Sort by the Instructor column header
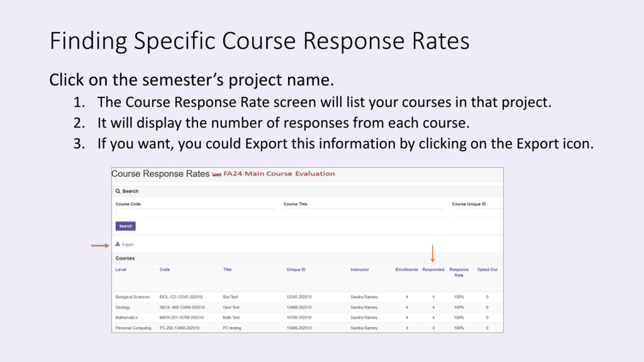The image size is (644, 362). 360,269
